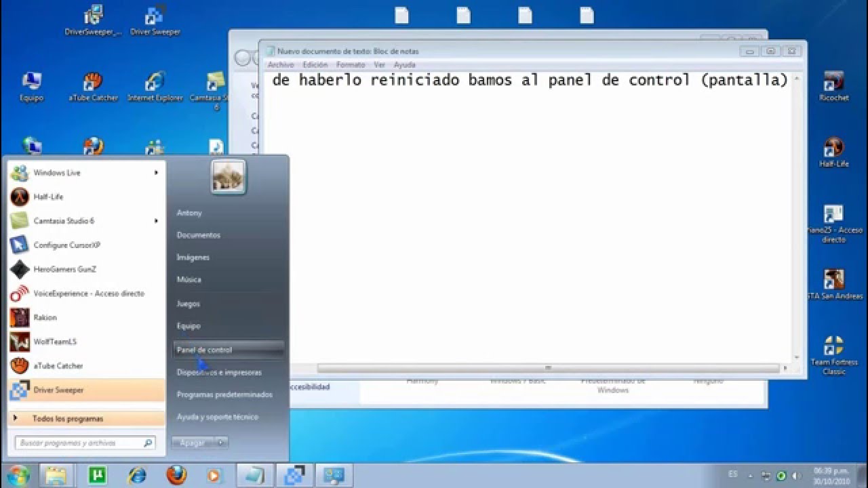Open Archivo menu in Notepad
The height and width of the screenshot is (488, 868).
click(x=281, y=65)
